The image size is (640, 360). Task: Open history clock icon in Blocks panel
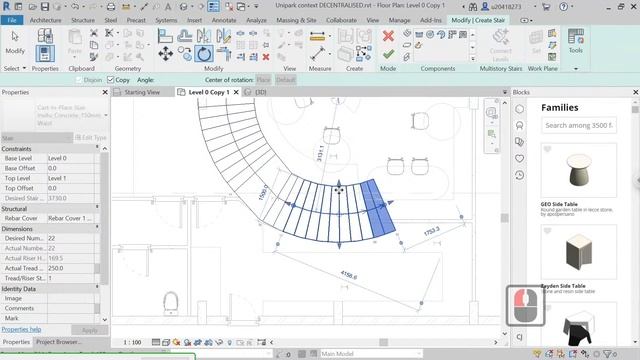coord(519,175)
